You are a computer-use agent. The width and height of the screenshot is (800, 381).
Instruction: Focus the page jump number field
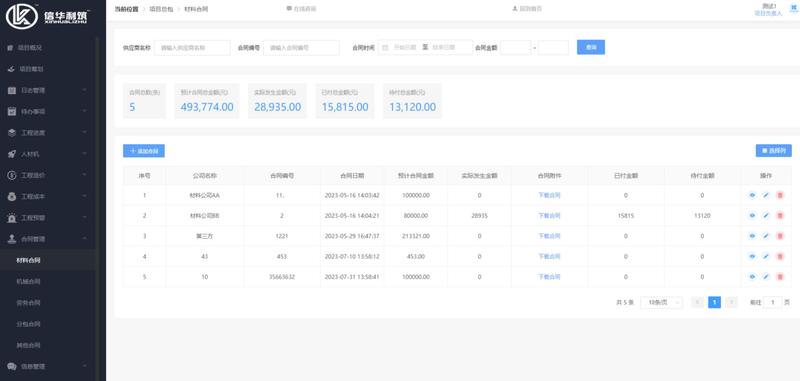[x=772, y=302]
